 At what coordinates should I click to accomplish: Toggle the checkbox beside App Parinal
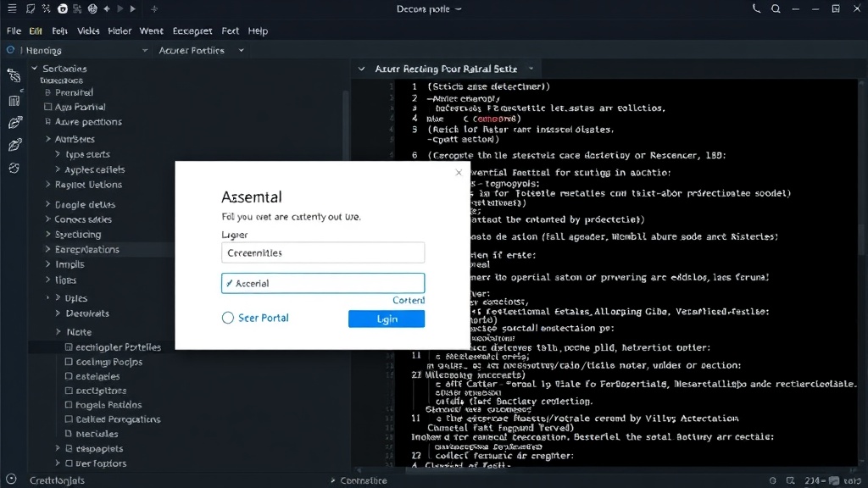coord(48,107)
